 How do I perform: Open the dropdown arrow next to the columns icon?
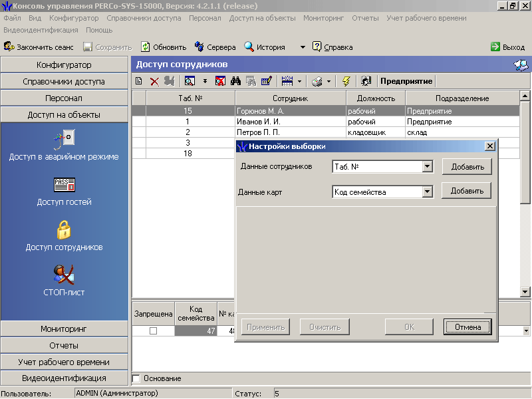pyautogui.click(x=299, y=81)
